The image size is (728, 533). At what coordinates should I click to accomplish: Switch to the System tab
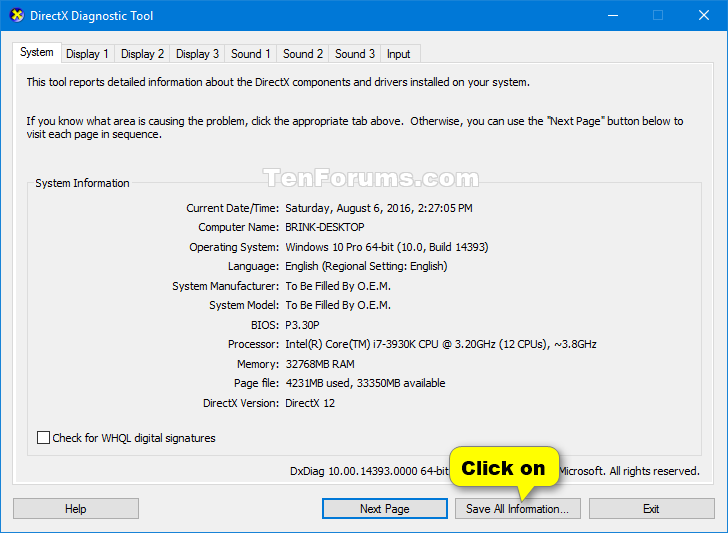tap(37, 52)
